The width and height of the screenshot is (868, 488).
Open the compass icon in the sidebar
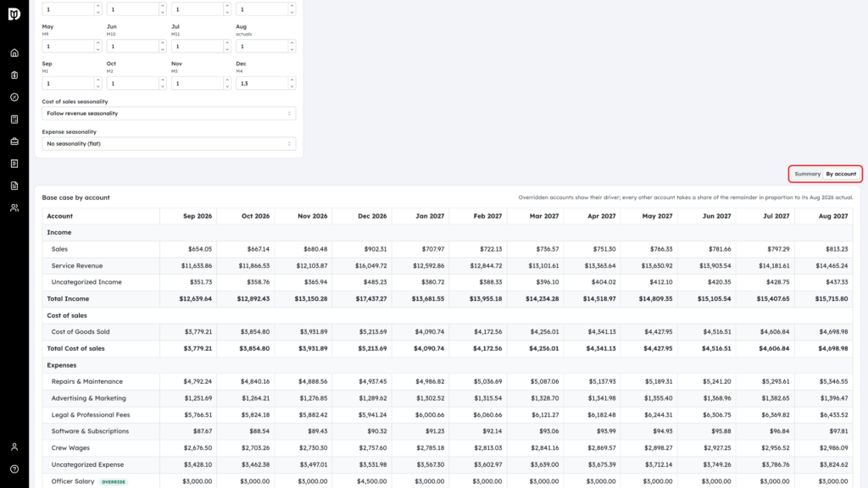14,97
